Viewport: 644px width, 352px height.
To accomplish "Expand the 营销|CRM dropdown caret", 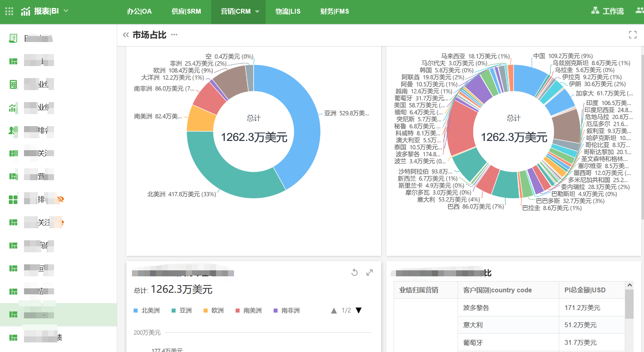I will 257,12.
